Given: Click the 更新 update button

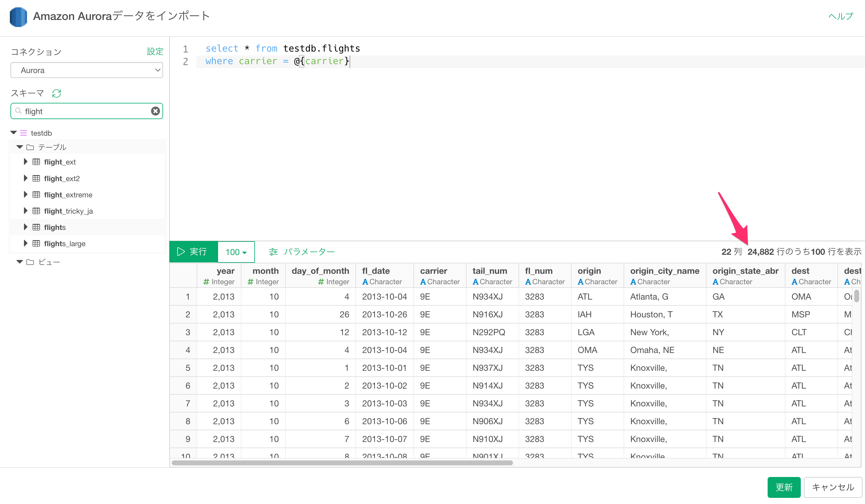Looking at the screenshot, I should click(784, 487).
